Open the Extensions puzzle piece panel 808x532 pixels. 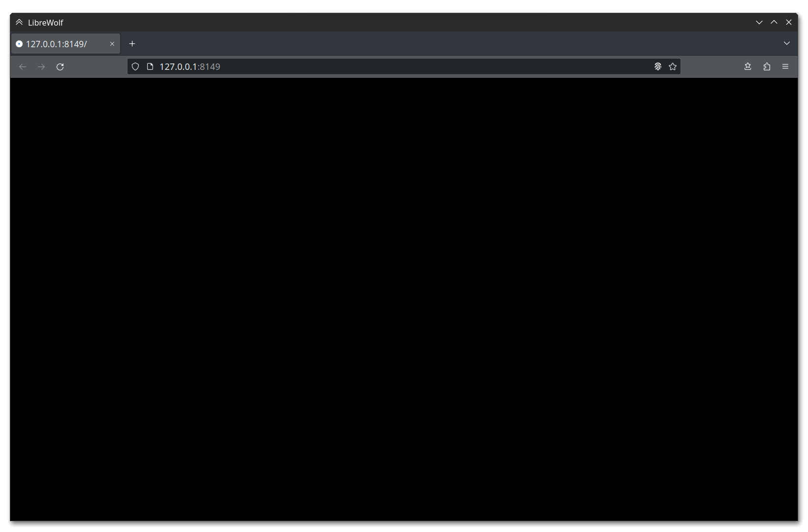(x=767, y=67)
